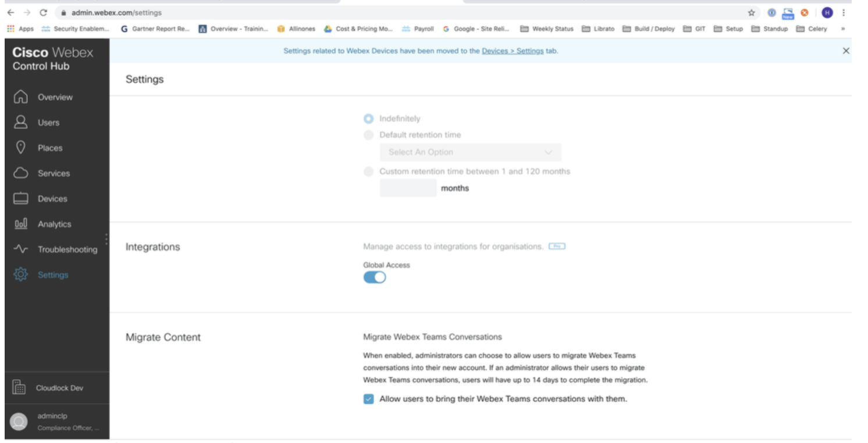Open the Cost & Pricing Mo... bookmark
The image size is (868, 443).
[x=358, y=28]
